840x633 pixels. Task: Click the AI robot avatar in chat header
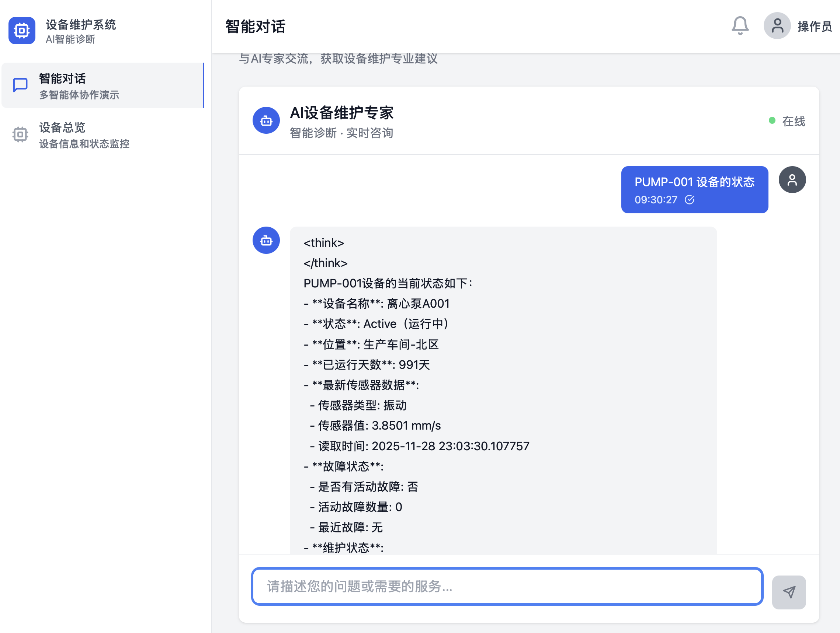tap(266, 120)
